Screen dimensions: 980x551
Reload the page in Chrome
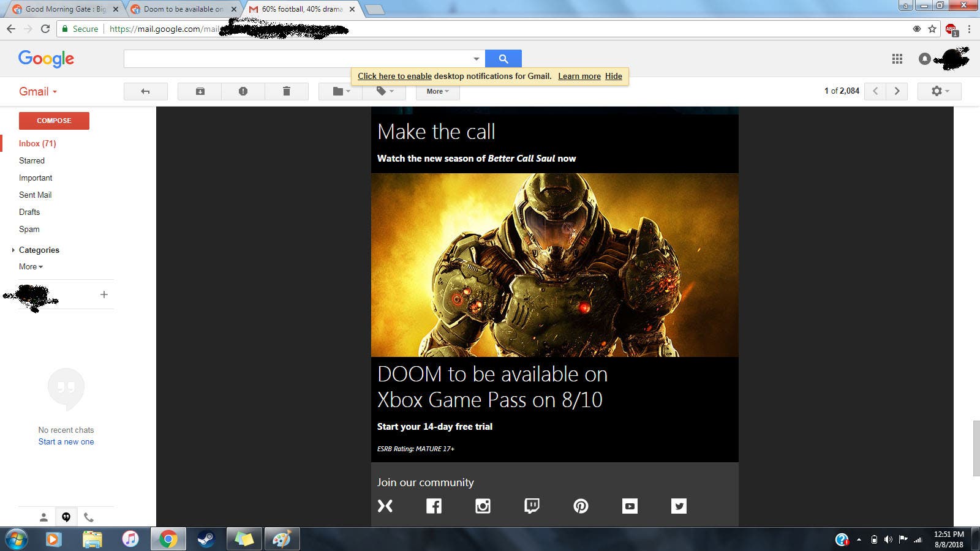(x=45, y=29)
